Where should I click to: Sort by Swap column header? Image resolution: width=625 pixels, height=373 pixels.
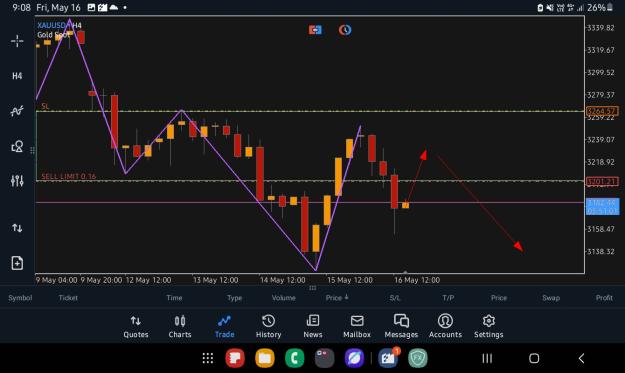(x=551, y=298)
